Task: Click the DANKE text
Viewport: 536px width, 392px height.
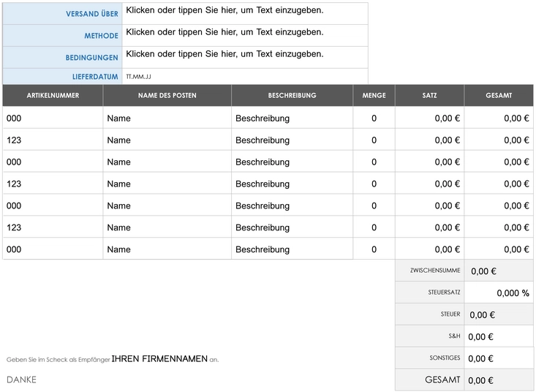Action: pyautogui.click(x=21, y=380)
